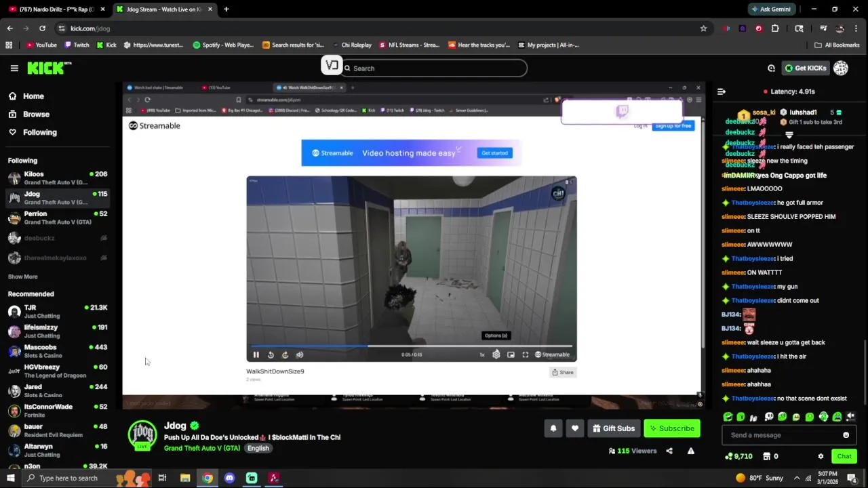Expand Show more followed channels
The image size is (868, 488).
(22, 277)
